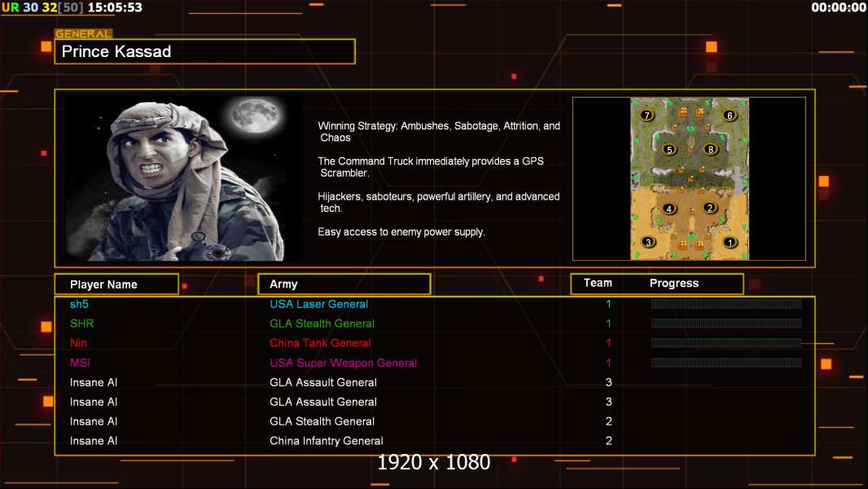Click team number 2 in China Infantry row

coord(609,441)
